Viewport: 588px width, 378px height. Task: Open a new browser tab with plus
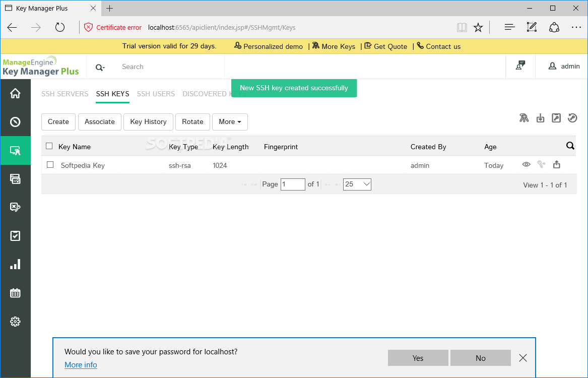[x=109, y=8]
